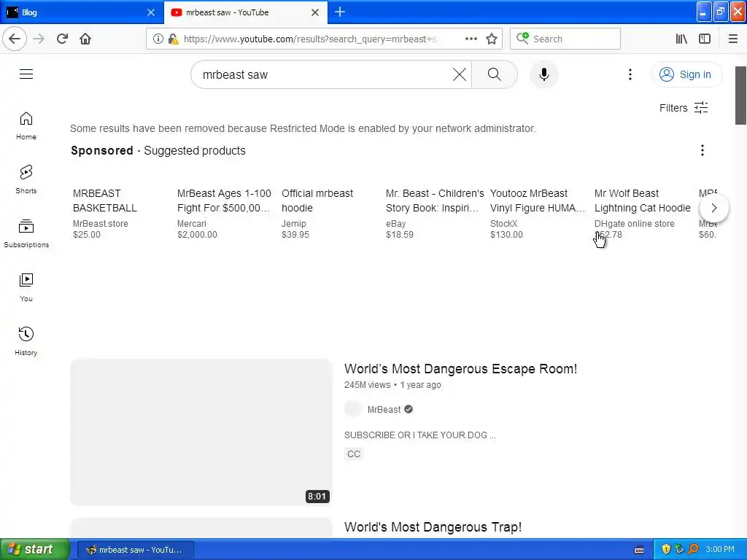Click the browser forward arrow
This screenshot has height=560, width=747.
coord(39,39)
